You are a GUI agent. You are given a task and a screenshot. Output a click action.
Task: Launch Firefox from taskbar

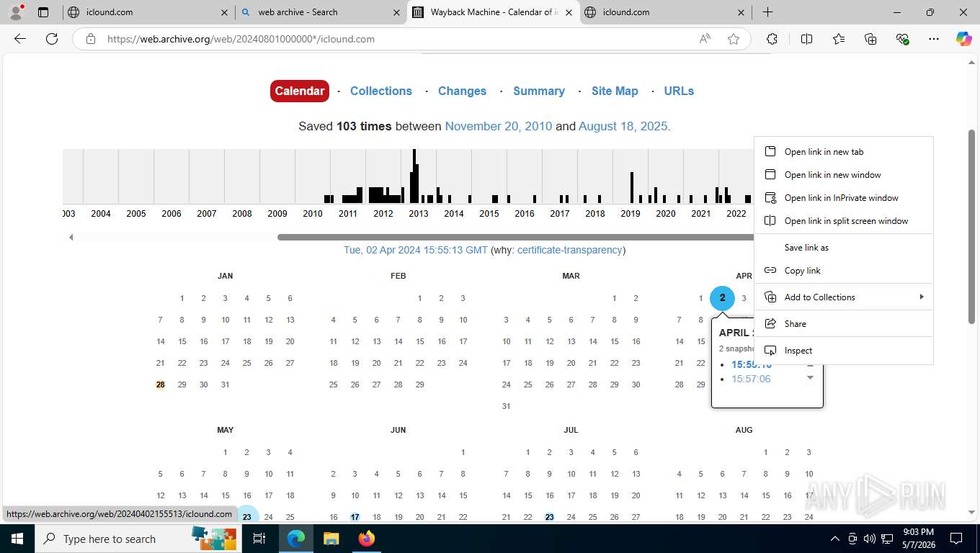coord(367,539)
